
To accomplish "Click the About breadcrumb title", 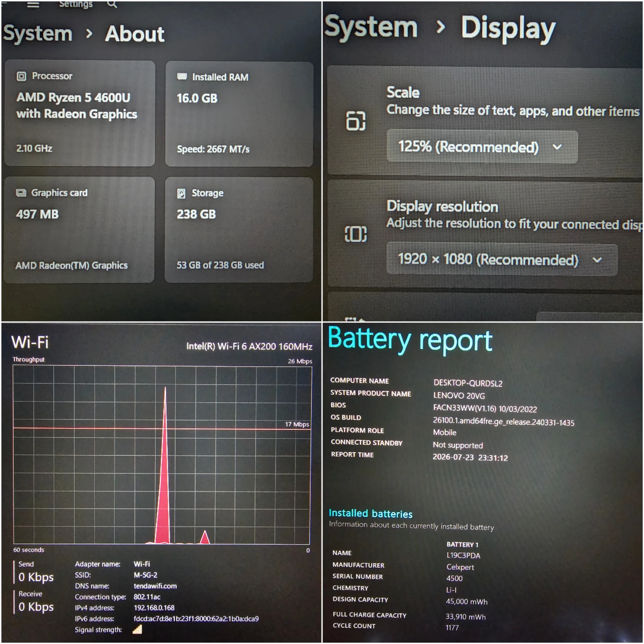I will point(135,34).
